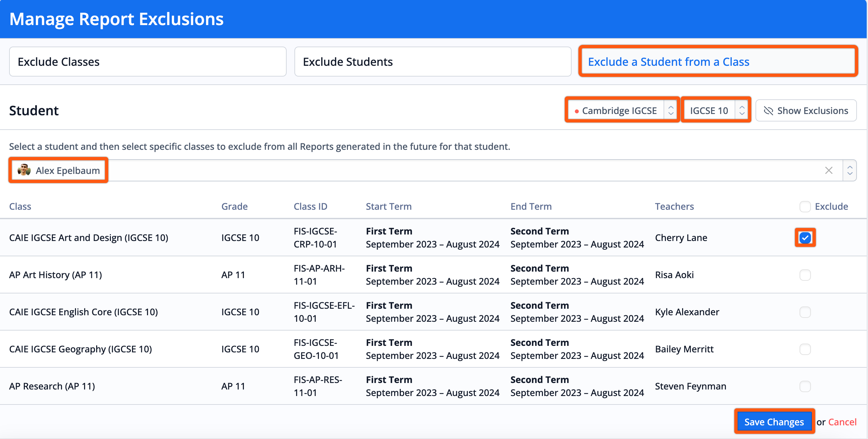Image resolution: width=868 pixels, height=439 pixels.
Task: Check exclude for CAIE IGCSE Geography
Action: click(x=805, y=349)
